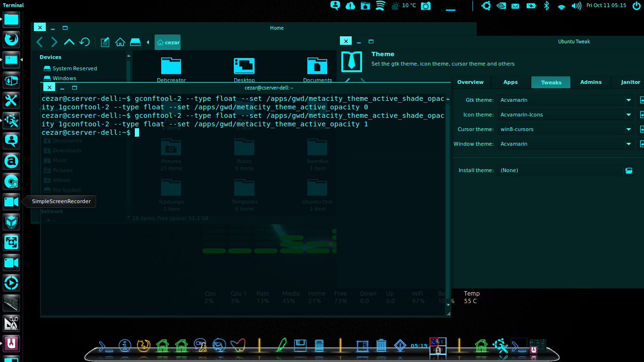
Task: Click the floppy disk icon in bottom dock
Action: click(301, 346)
